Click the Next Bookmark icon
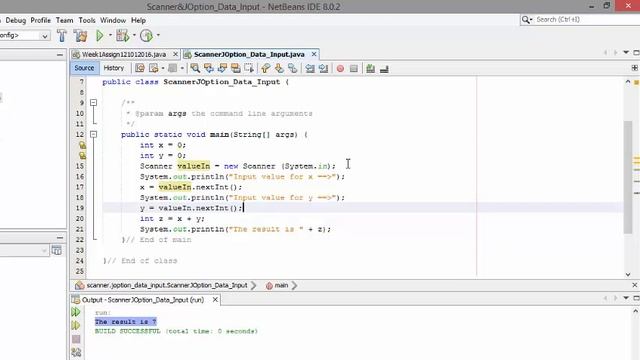This screenshot has width=640, height=360. click(279, 69)
